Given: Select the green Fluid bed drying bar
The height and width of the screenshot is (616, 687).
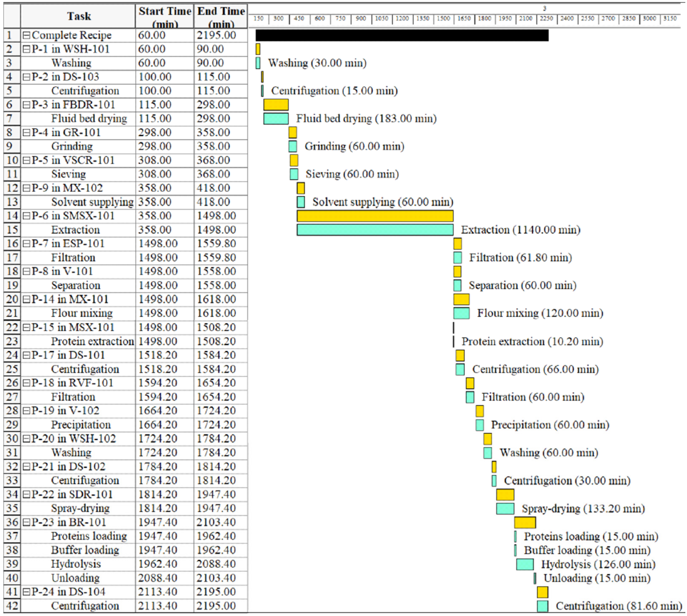Looking at the screenshot, I should click(x=276, y=119).
